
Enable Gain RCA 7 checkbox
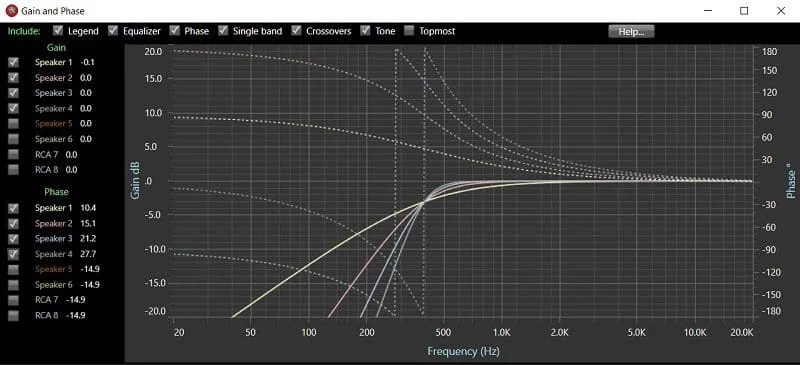tap(13, 154)
